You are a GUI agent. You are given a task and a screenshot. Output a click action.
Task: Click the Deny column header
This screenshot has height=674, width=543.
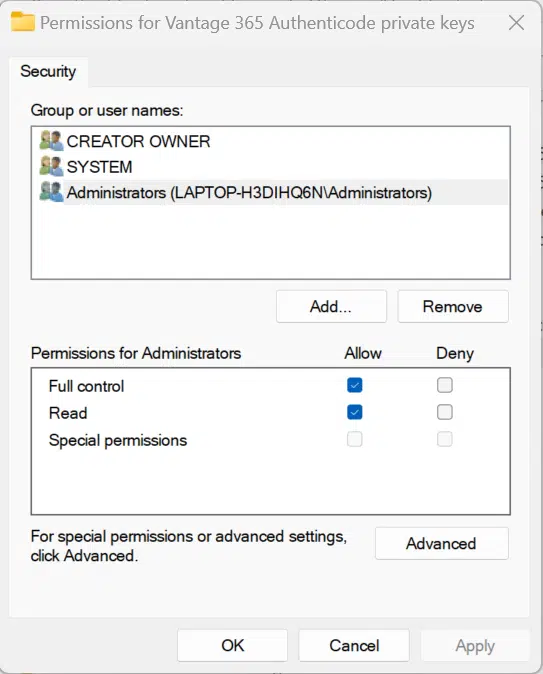pyautogui.click(x=455, y=353)
